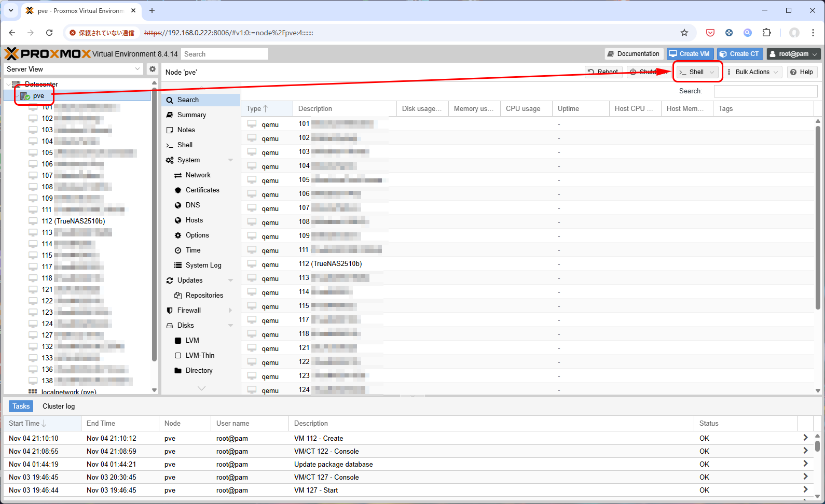Viewport: 825px width, 504px height.
Task: Click Create CT button
Action: 739,54
